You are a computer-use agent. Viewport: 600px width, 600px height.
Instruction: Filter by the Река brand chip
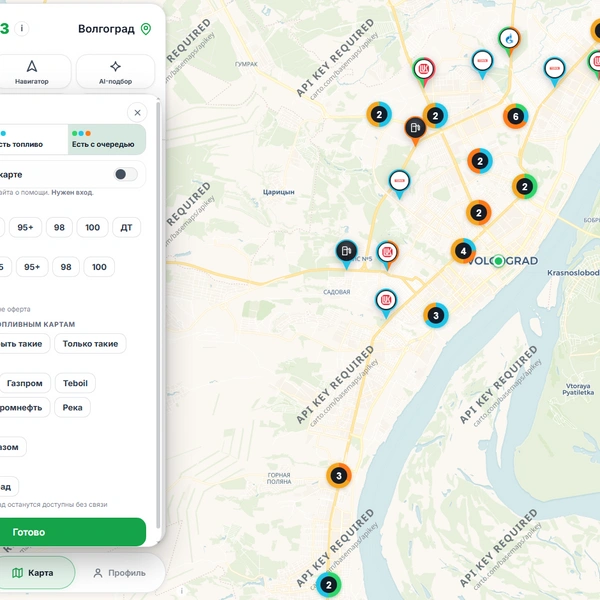(x=72, y=408)
